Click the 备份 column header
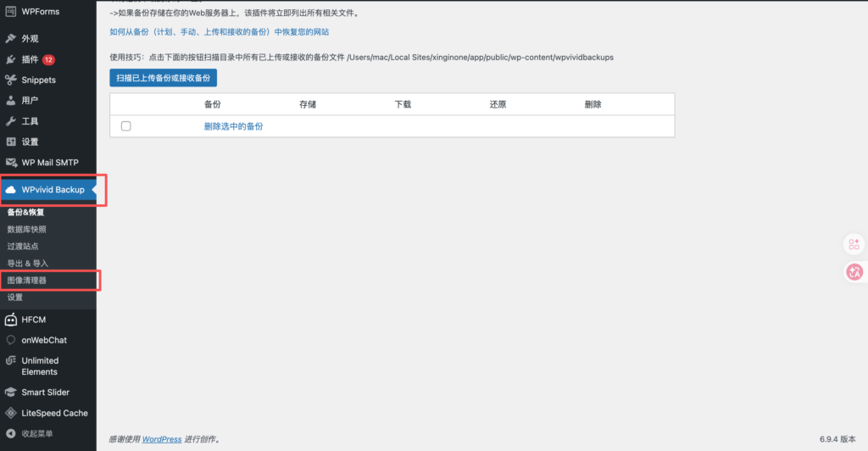Screen dimensions: 868x451 click(x=213, y=104)
